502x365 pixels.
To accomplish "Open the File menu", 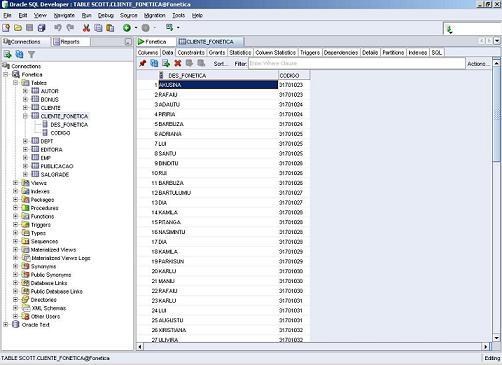I will coord(7,15).
